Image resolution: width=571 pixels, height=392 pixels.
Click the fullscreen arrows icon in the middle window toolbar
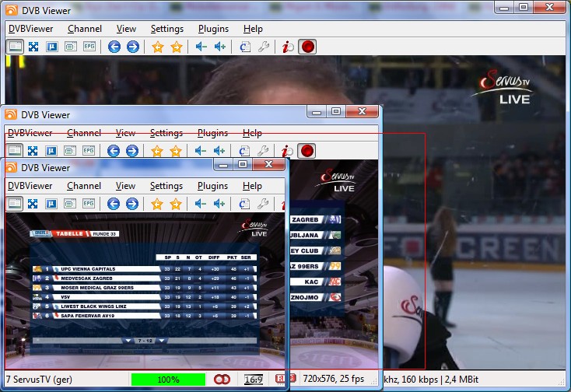pos(33,151)
